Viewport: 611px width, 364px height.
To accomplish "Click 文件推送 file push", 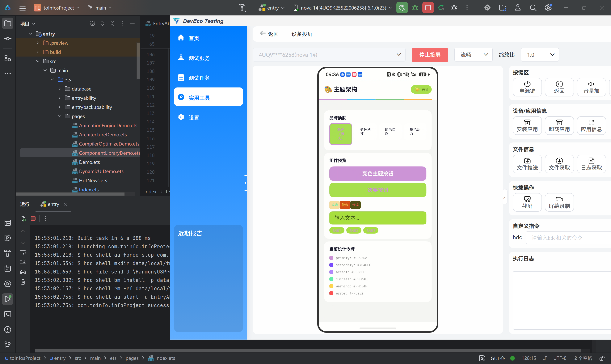I will pyautogui.click(x=527, y=164).
